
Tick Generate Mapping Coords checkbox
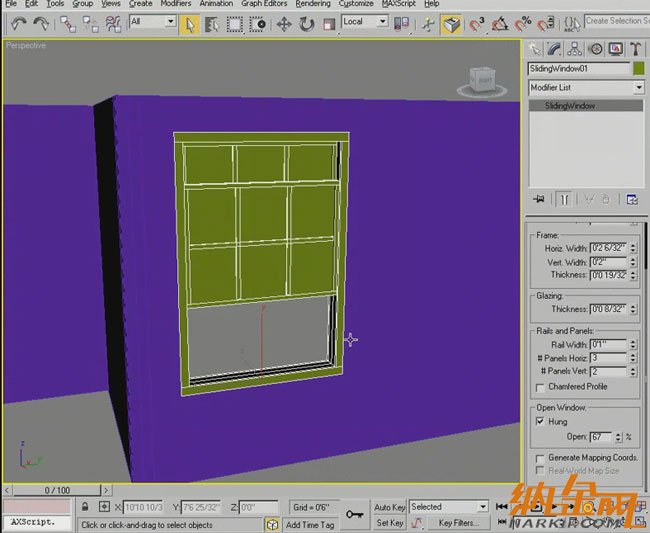[x=541, y=458]
